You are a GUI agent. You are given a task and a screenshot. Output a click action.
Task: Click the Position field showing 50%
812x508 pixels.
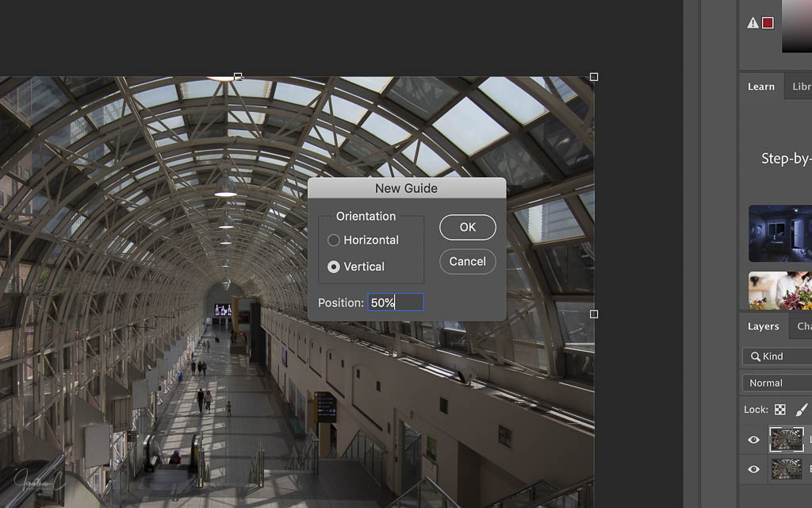(396, 302)
